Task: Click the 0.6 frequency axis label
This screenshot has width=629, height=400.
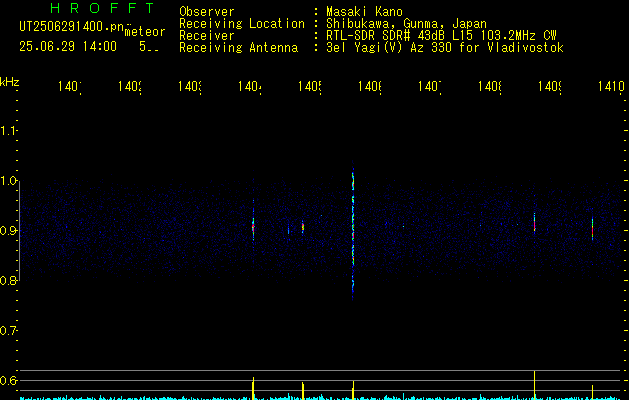Action: (x=8, y=380)
